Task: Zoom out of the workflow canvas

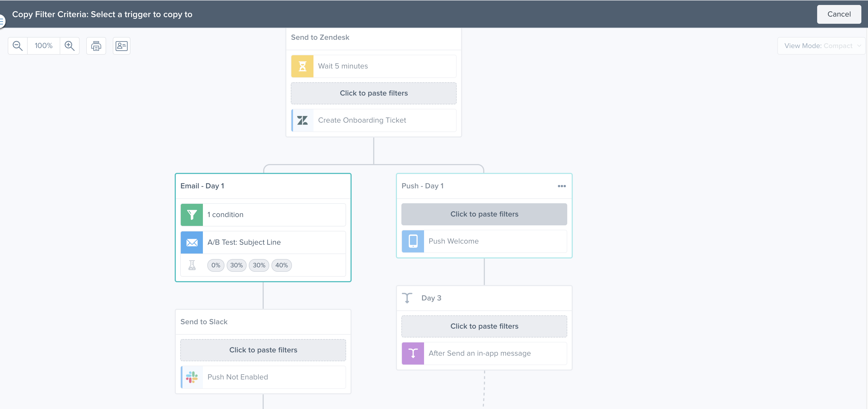Action: coord(17,46)
